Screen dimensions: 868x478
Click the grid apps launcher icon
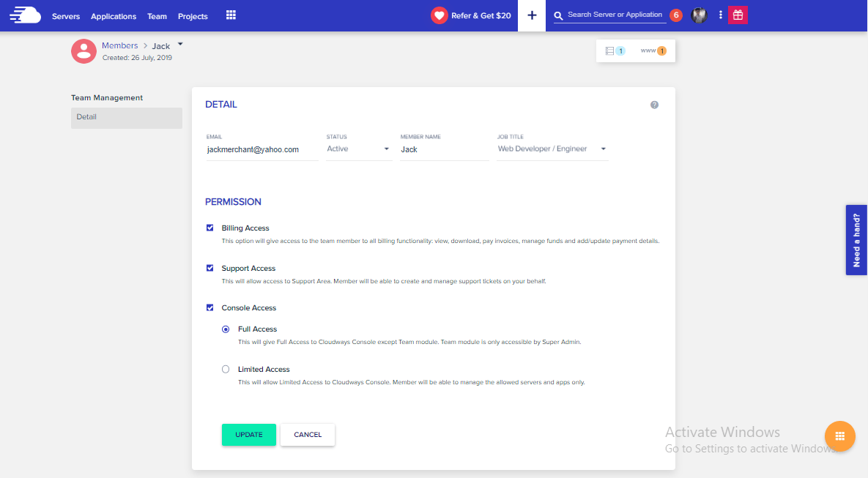click(x=230, y=15)
